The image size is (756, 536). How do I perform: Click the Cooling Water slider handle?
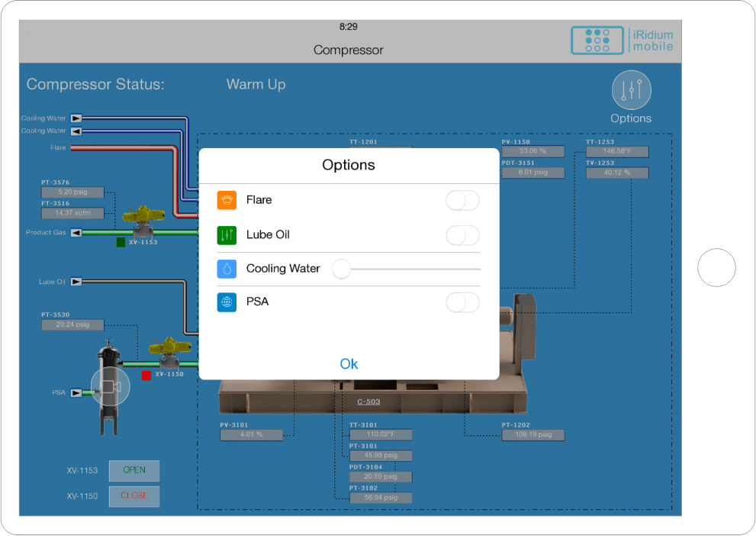pyautogui.click(x=341, y=269)
